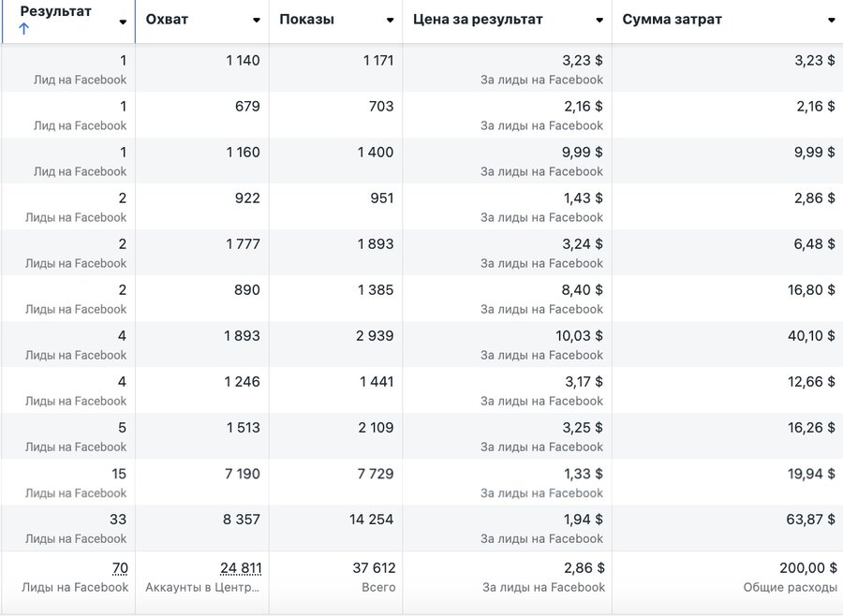Click the blue sort arrow under Результат
843x616 pixels.
pos(23,29)
